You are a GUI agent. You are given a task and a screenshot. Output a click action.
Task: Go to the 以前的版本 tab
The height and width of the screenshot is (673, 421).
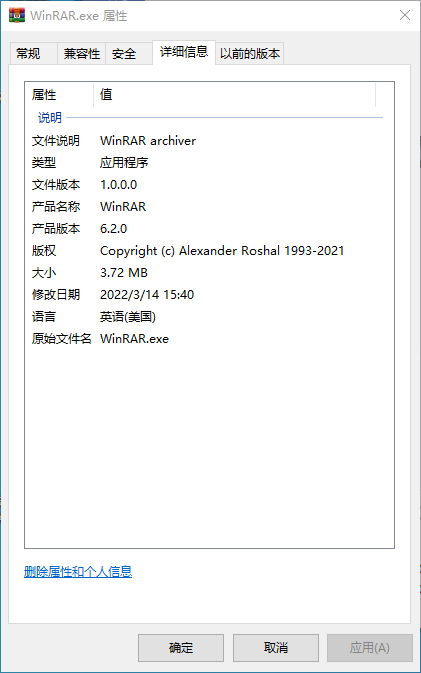(250, 54)
